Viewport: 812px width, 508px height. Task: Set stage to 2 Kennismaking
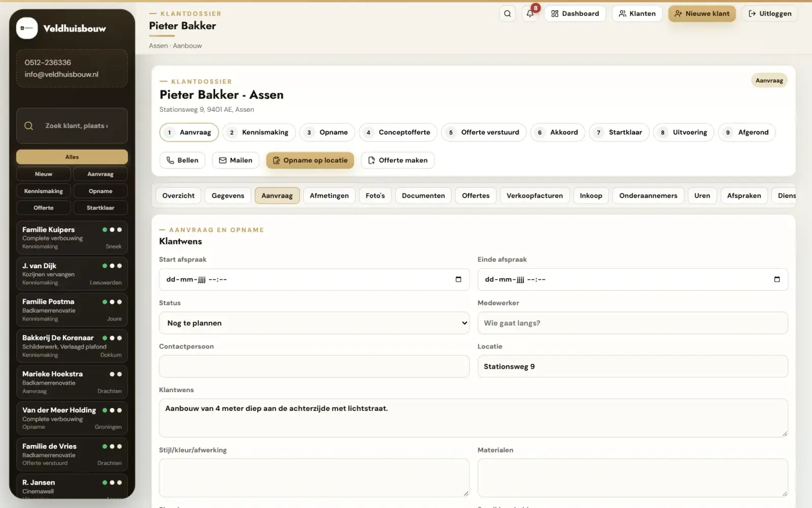point(259,132)
